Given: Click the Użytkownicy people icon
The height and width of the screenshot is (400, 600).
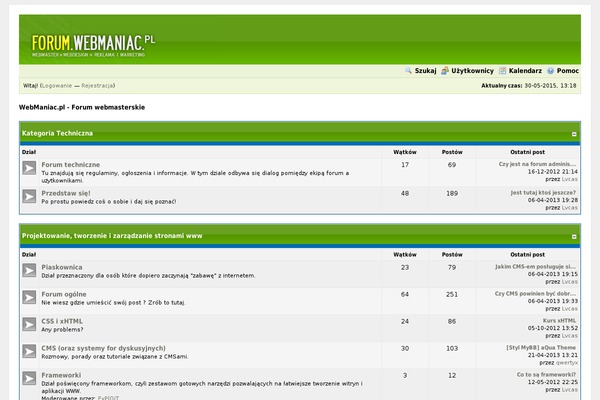Looking at the screenshot, I should click(445, 70).
